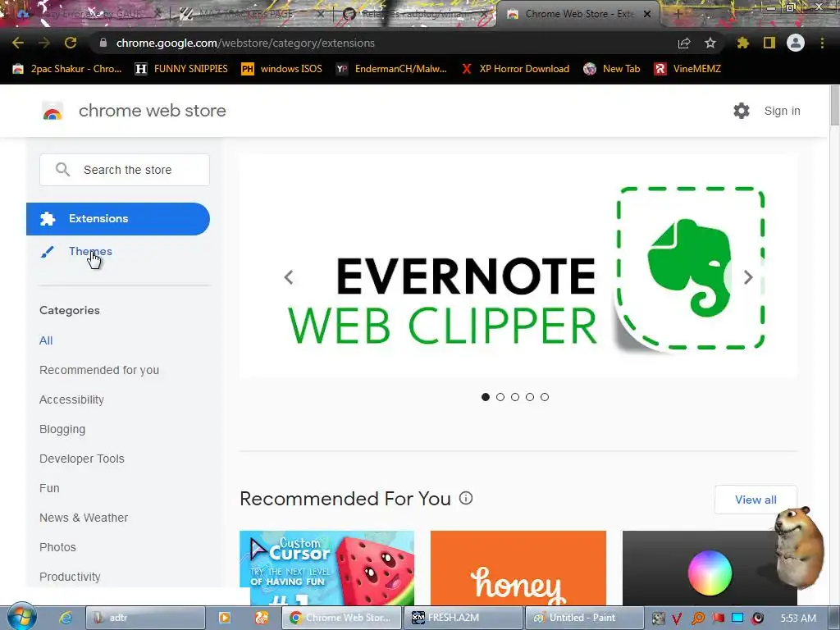Click the share page icon in address bar
The height and width of the screenshot is (630, 840).
[x=683, y=43]
